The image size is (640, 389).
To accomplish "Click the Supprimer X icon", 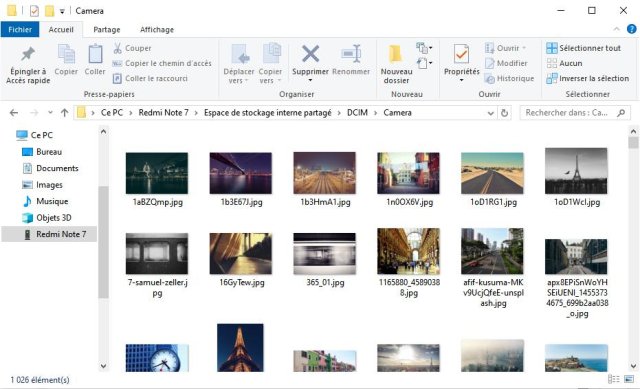I will [310, 54].
